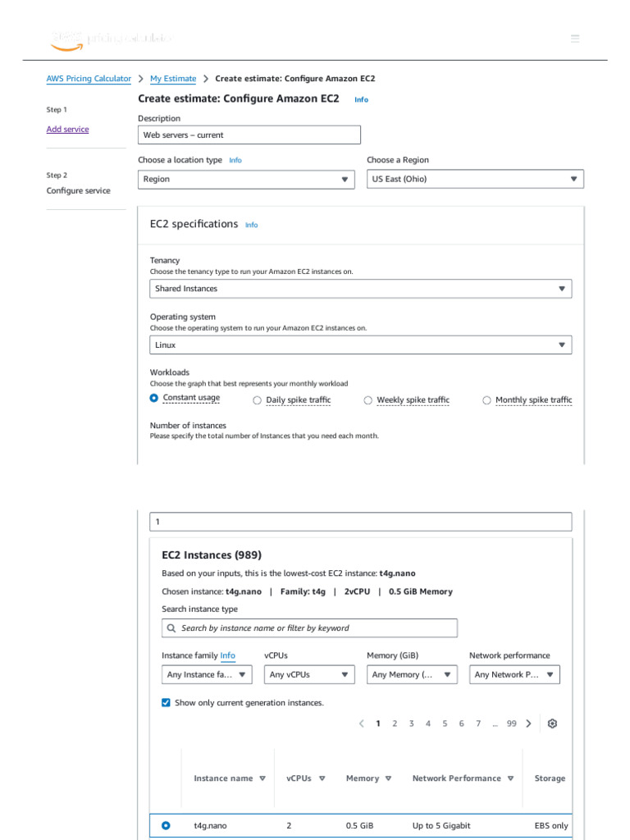Select Constant usage workload radio

click(153, 398)
